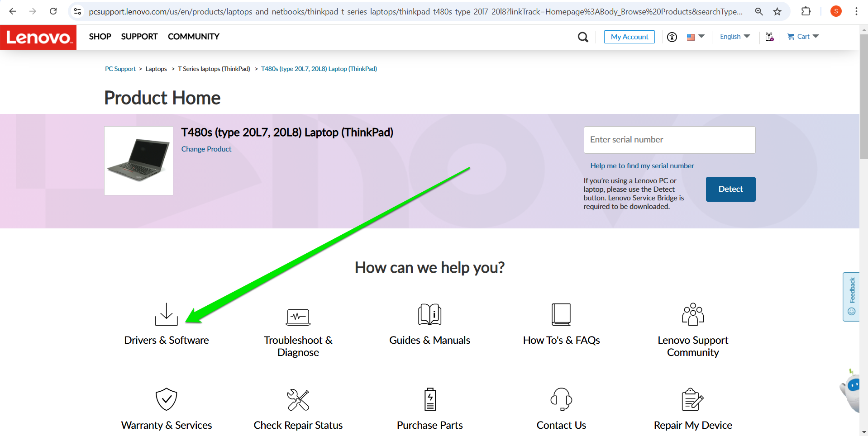Viewport: 868px width, 436px height.
Task: Click the My Account button
Action: click(630, 37)
